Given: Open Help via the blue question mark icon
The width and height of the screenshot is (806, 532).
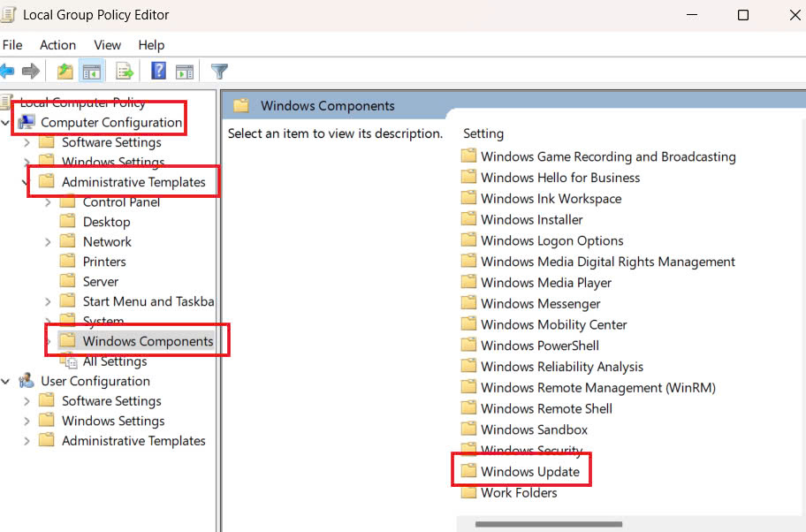Looking at the screenshot, I should (159, 72).
